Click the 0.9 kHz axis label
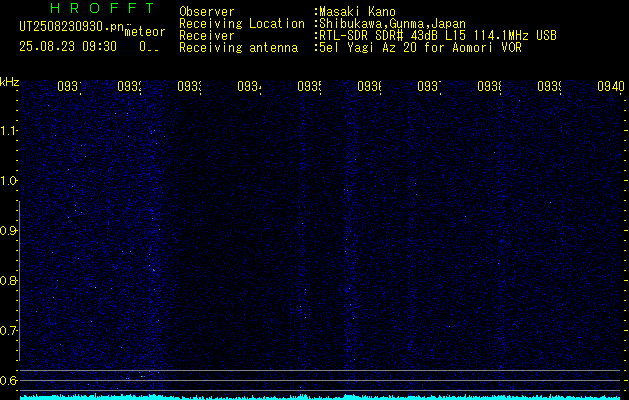 (x=8, y=230)
